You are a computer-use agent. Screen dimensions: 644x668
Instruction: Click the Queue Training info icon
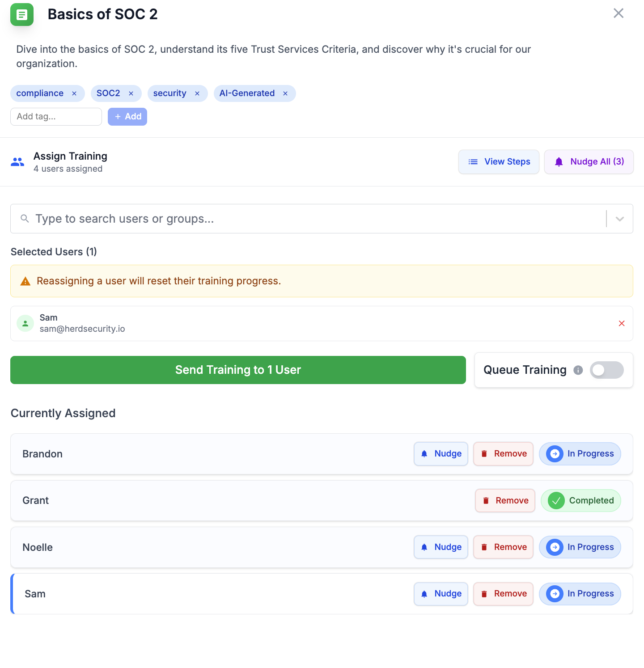coord(578,370)
